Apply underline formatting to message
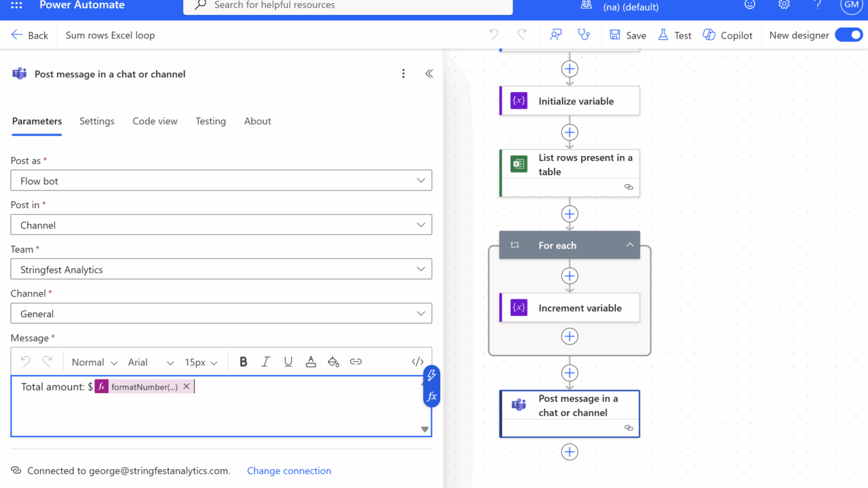 (x=288, y=362)
